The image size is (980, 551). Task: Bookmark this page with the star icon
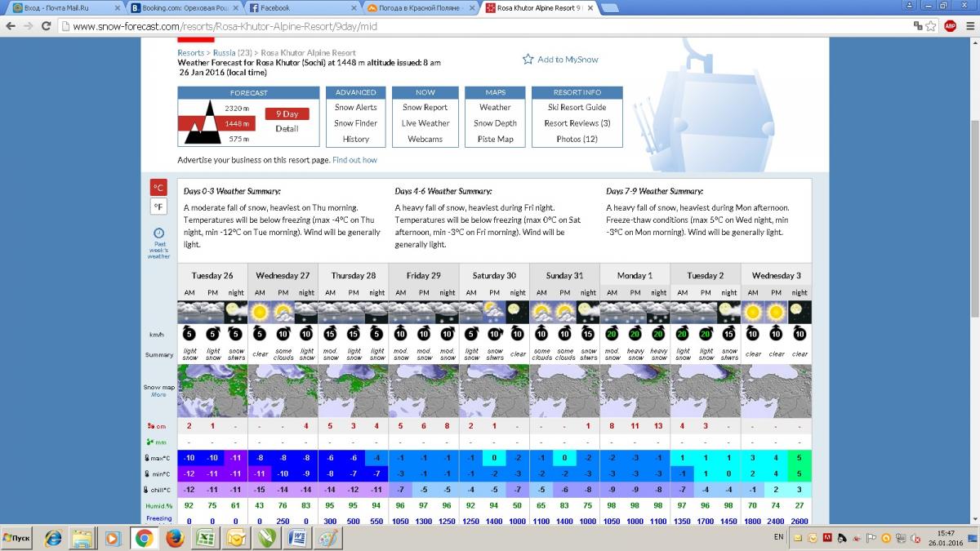(933, 26)
